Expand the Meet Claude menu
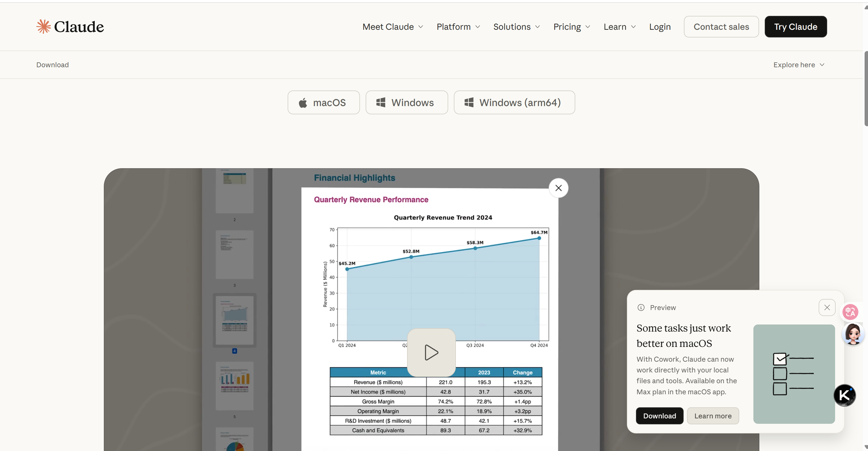 [x=393, y=27]
